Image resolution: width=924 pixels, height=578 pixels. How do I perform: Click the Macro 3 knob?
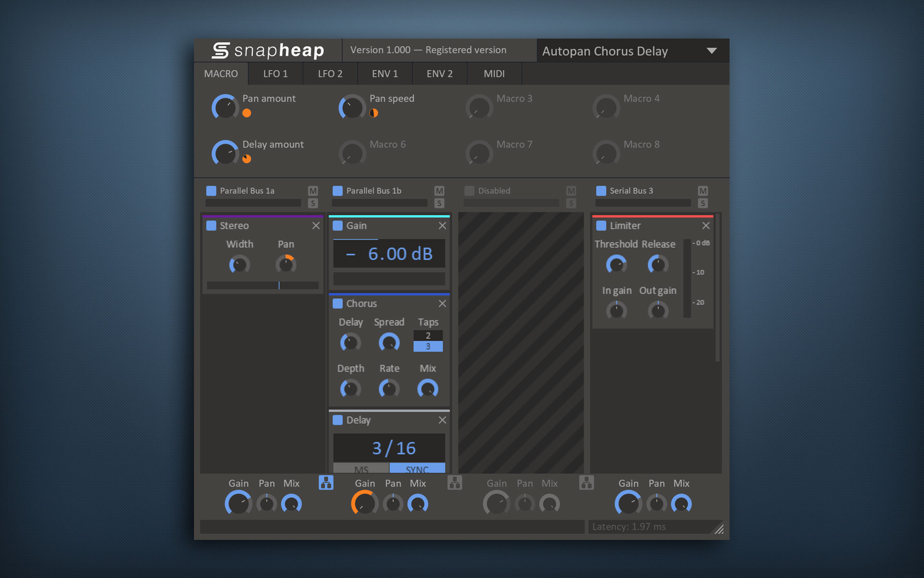click(479, 107)
